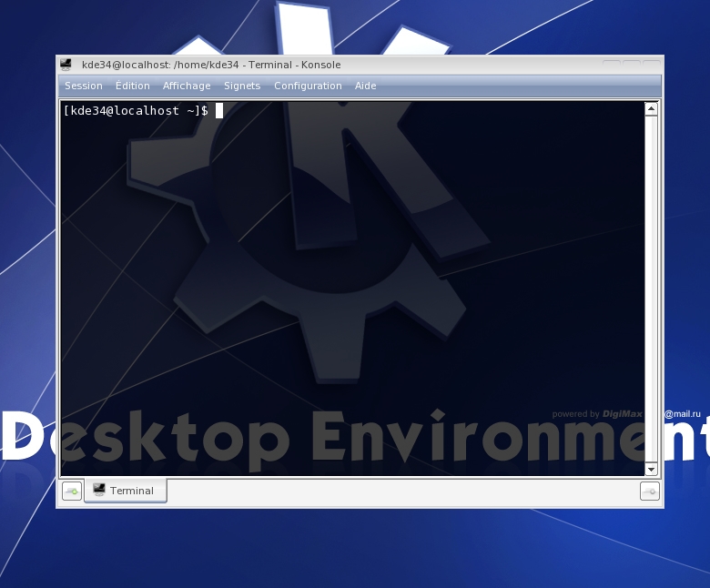Open the Signets menu
The height and width of the screenshot is (588, 710).
tap(242, 86)
